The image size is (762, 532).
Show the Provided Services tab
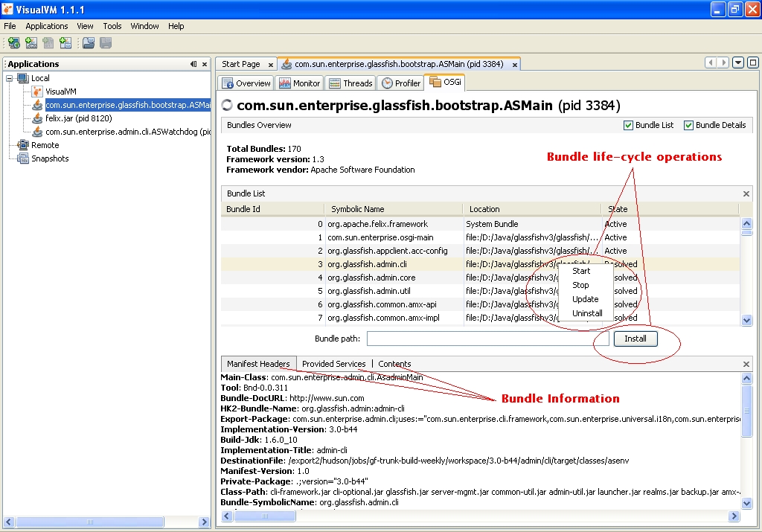coord(334,364)
